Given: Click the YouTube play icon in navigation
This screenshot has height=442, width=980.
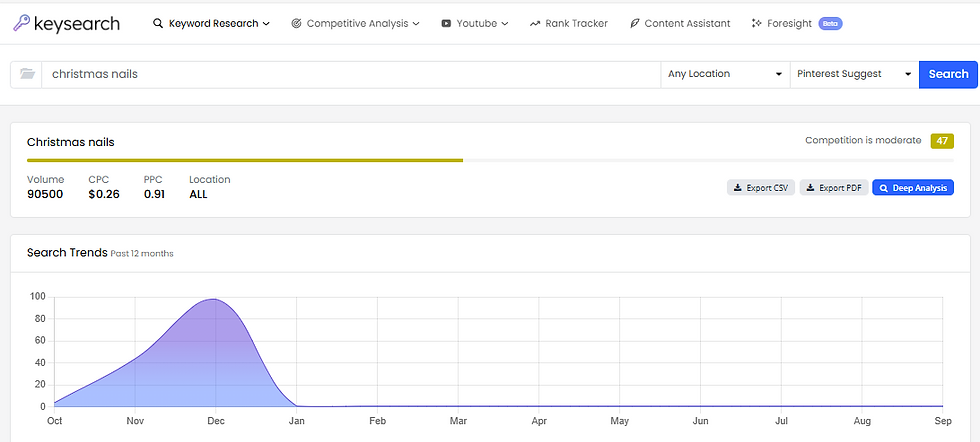Looking at the screenshot, I should (x=446, y=23).
